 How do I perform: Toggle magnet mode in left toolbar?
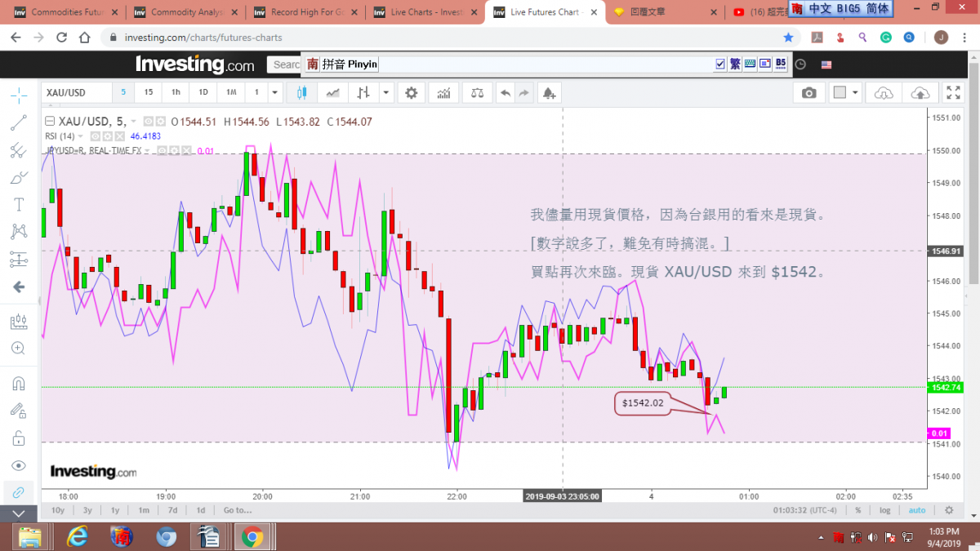click(x=18, y=383)
